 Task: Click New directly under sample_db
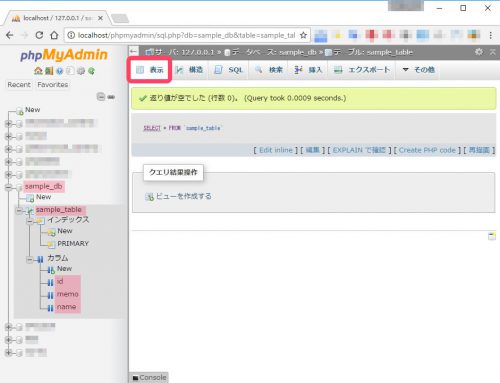click(x=43, y=197)
